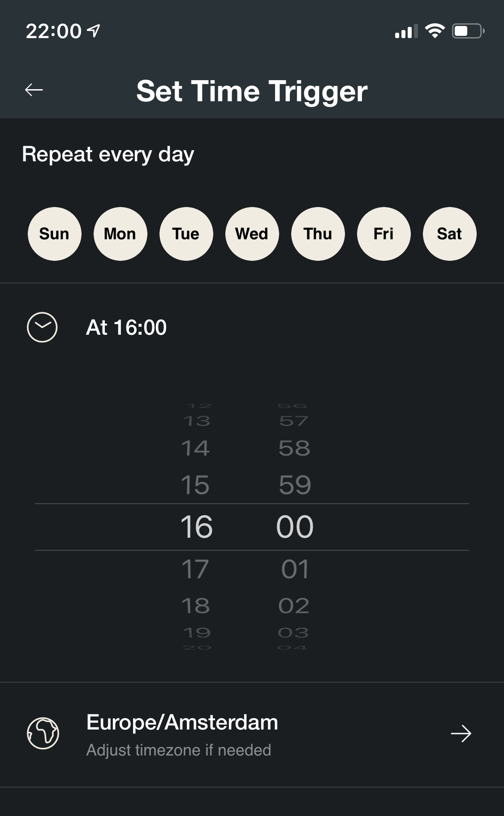Pick hour 15 on the hour wheel

coord(195,485)
